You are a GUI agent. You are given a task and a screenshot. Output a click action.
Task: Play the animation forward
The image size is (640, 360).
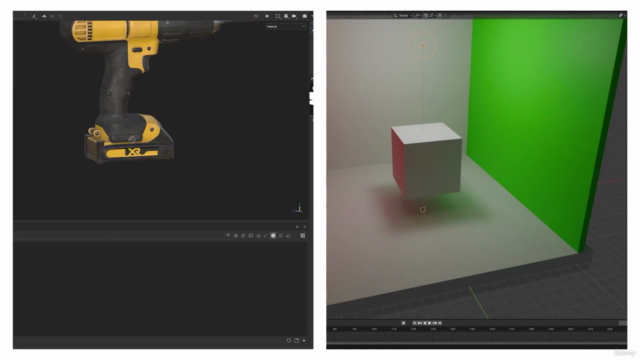(429, 323)
